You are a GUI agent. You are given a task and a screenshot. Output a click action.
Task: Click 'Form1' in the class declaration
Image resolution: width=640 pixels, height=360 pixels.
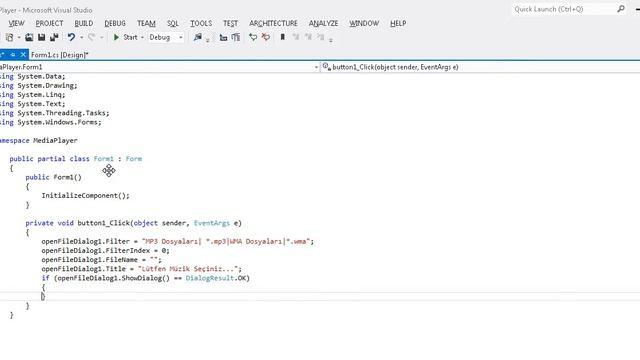click(x=104, y=159)
